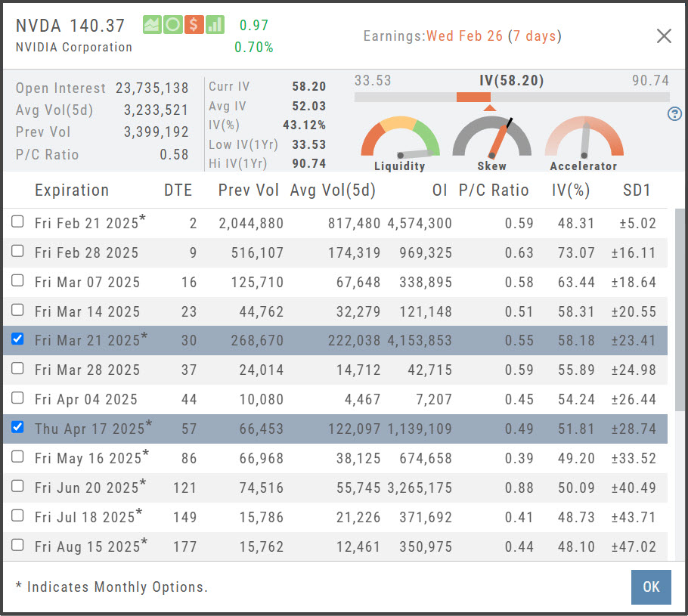Click IV value 73.07 in Feb 28 row
This screenshot has height=616, width=688.
[576, 252]
